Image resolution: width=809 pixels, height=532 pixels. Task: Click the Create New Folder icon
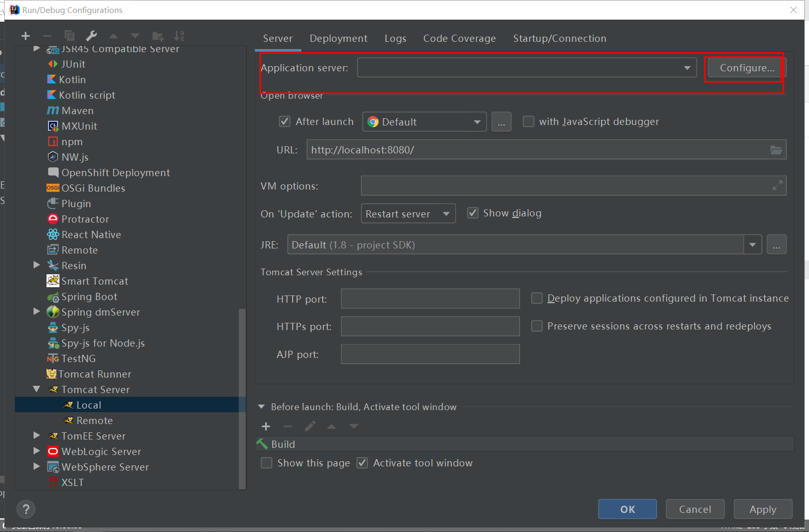[158, 36]
